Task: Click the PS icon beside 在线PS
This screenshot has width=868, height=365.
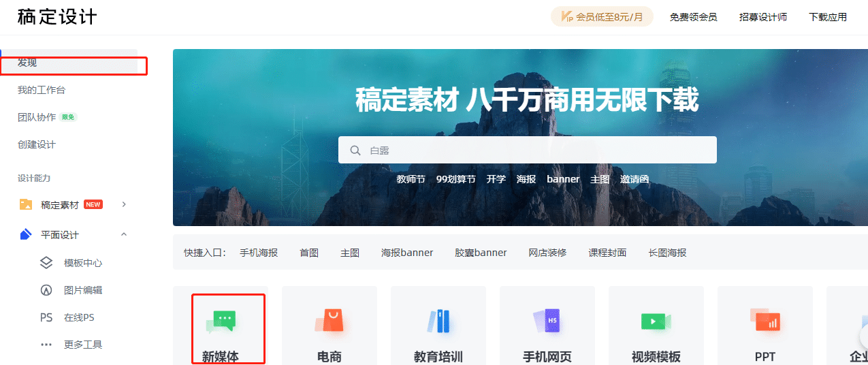Action: (x=46, y=317)
